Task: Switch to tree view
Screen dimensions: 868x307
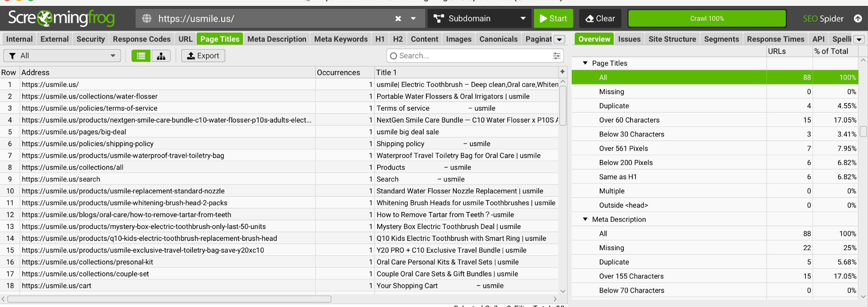Action: pos(161,56)
